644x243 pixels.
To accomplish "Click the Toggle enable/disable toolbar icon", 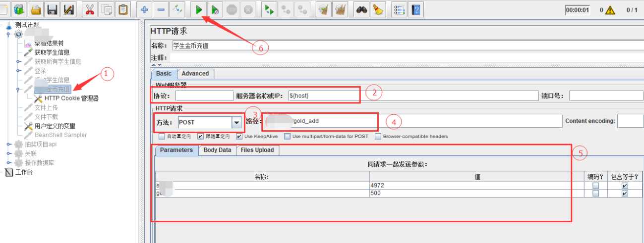I will point(177,9).
